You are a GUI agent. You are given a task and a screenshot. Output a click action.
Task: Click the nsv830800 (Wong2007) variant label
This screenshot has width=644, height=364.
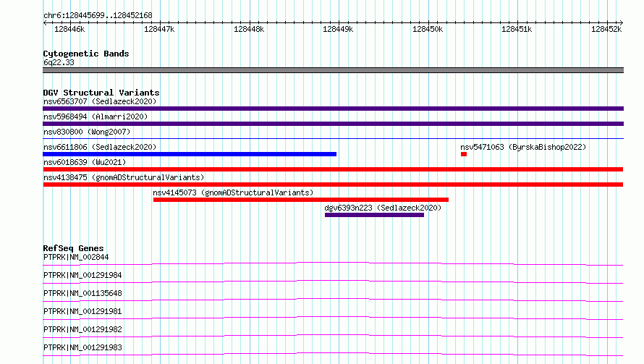87,132
